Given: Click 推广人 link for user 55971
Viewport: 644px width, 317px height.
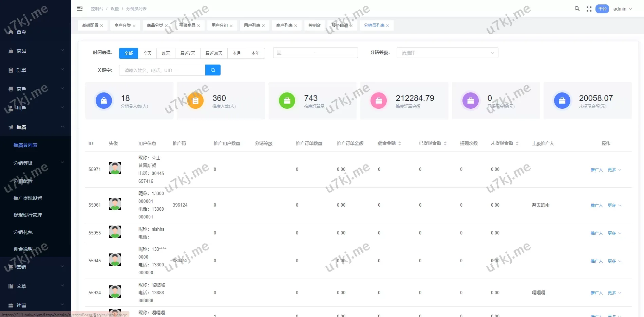Looking at the screenshot, I should (596, 170).
